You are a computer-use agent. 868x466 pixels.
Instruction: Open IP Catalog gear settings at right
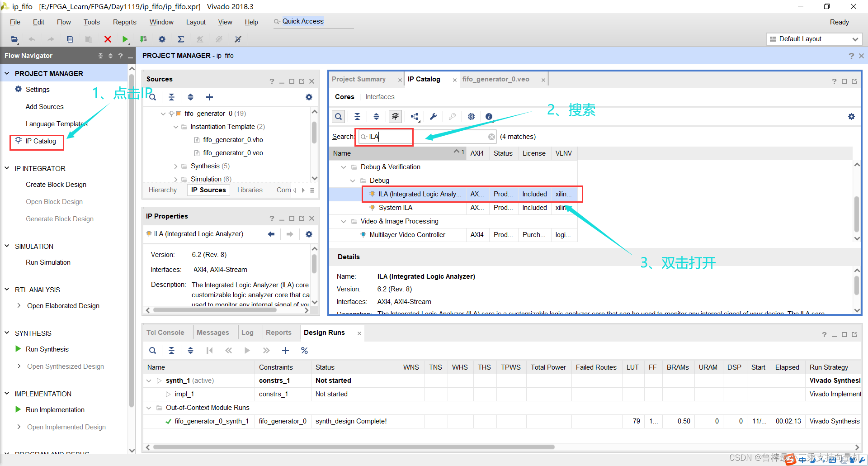click(851, 116)
